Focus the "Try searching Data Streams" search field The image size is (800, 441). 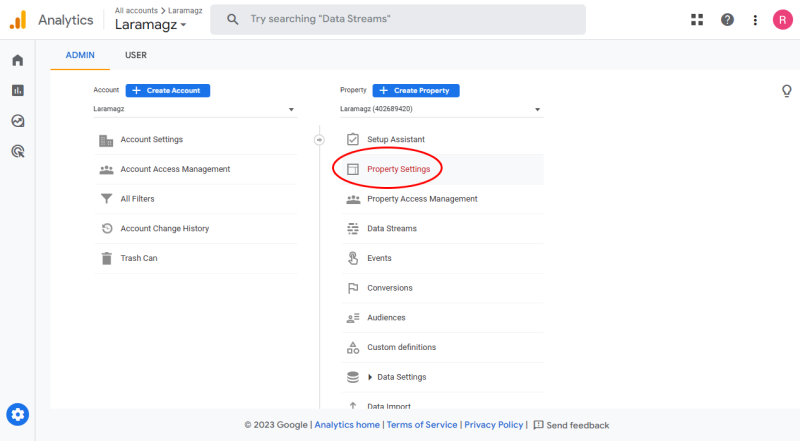click(398, 19)
